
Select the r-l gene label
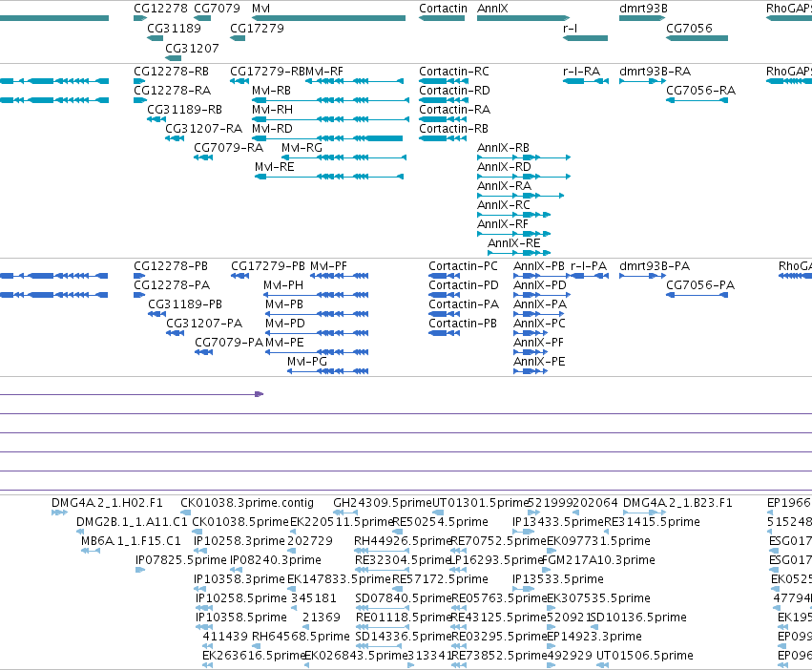570,28
